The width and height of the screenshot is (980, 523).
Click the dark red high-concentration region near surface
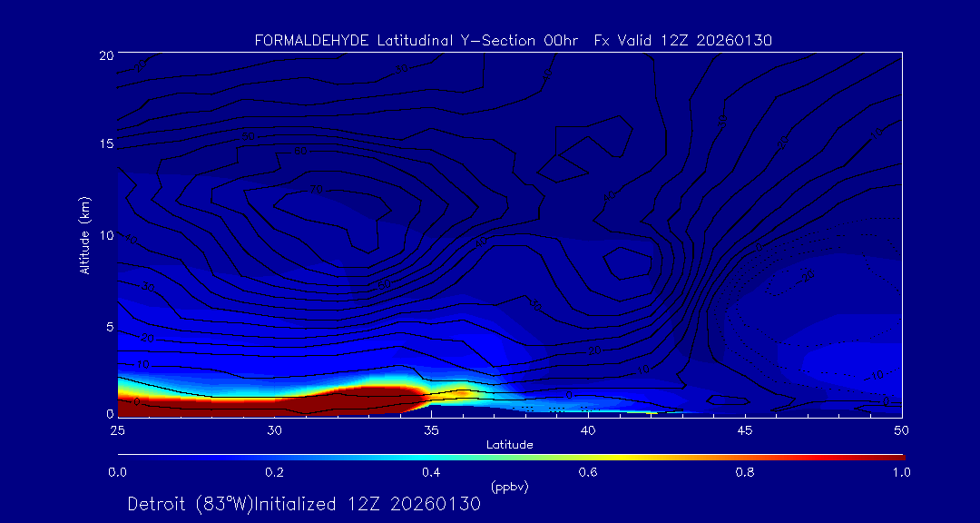pyautogui.click(x=363, y=400)
